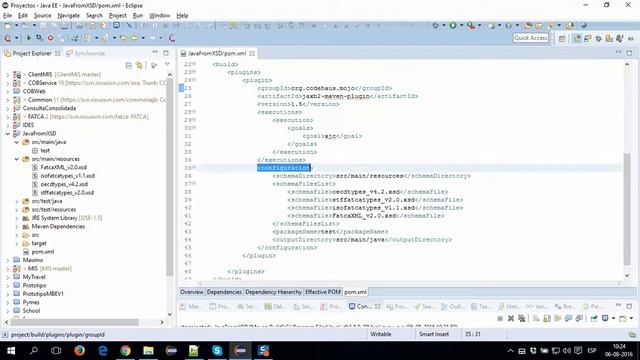Open the Project menu
This screenshot has width=640, height=360.
click(118, 16)
